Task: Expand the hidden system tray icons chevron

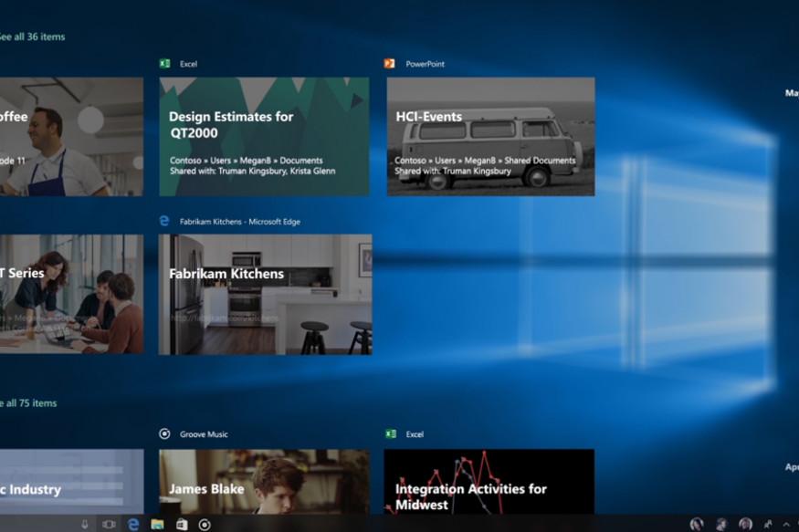Action: tap(786, 525)
